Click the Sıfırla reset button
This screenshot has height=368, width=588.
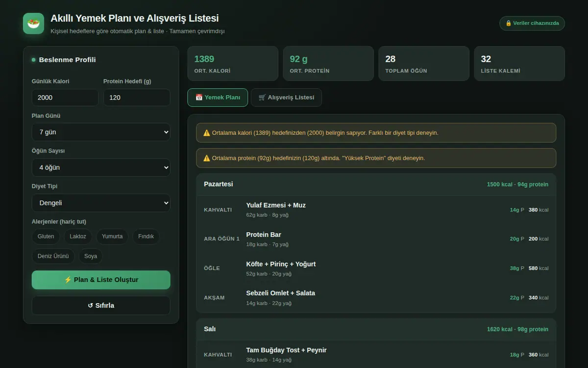[x=101, y=305]
